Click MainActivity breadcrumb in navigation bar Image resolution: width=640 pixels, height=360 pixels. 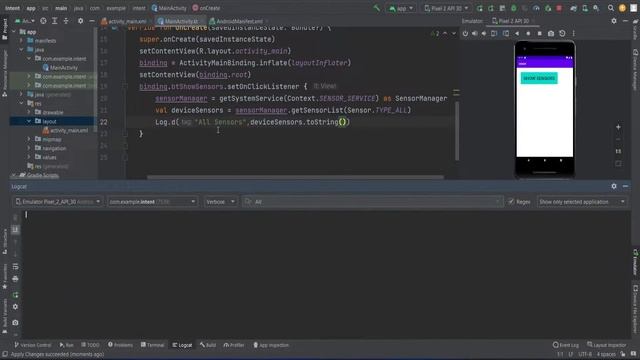coord(169,8)
